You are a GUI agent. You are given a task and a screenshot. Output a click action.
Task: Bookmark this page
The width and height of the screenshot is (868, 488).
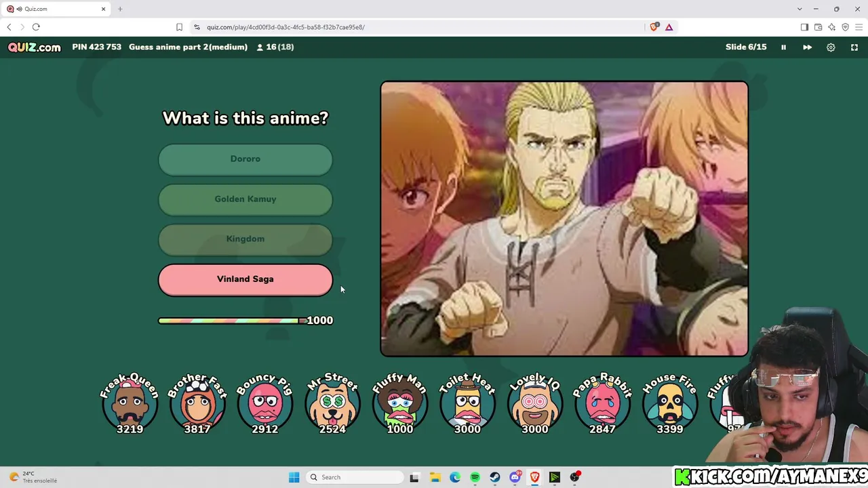(179, 27)
